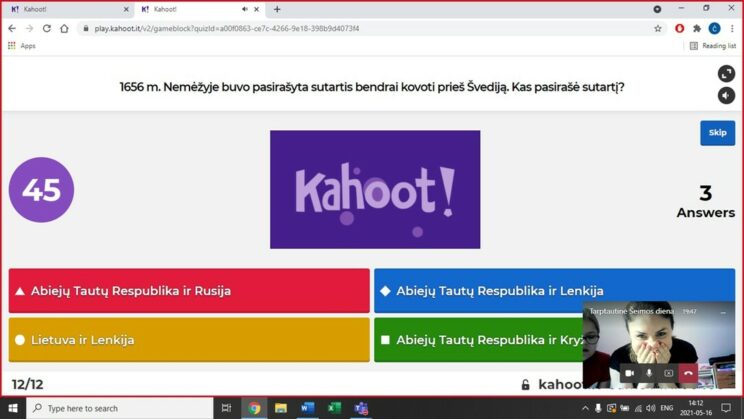Mute the Kahoot game sound
The width and height of the screenshot is (744, 419).
[726, 95]
